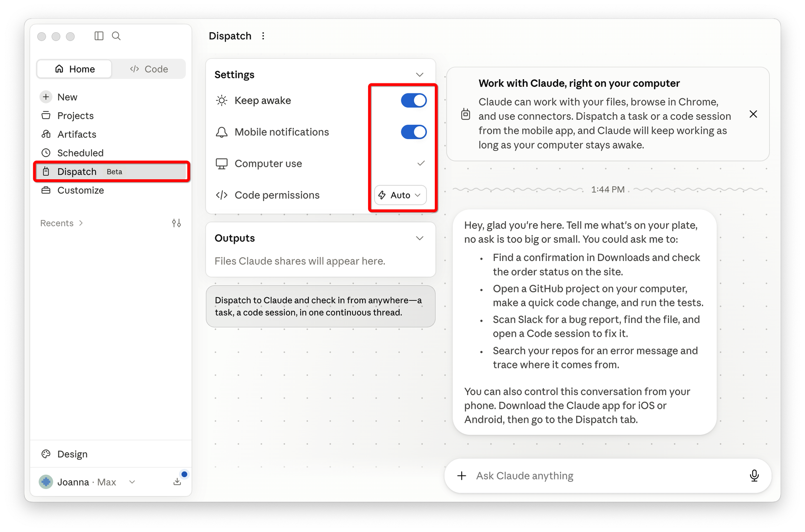Click the Keep awake sun icon
Viewport: 805px width, 532px height.
[222, 101]
